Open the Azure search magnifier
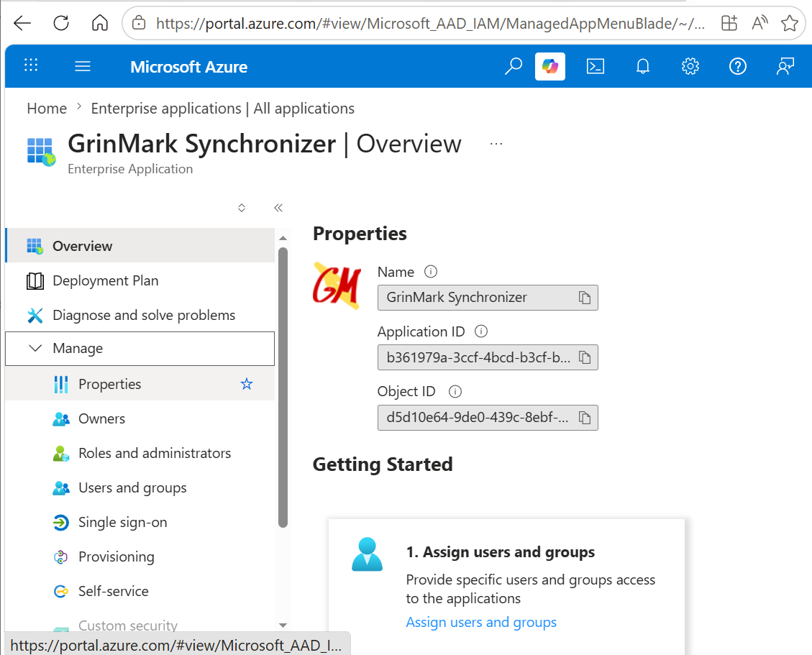812x655 pixels. [514, 66]
